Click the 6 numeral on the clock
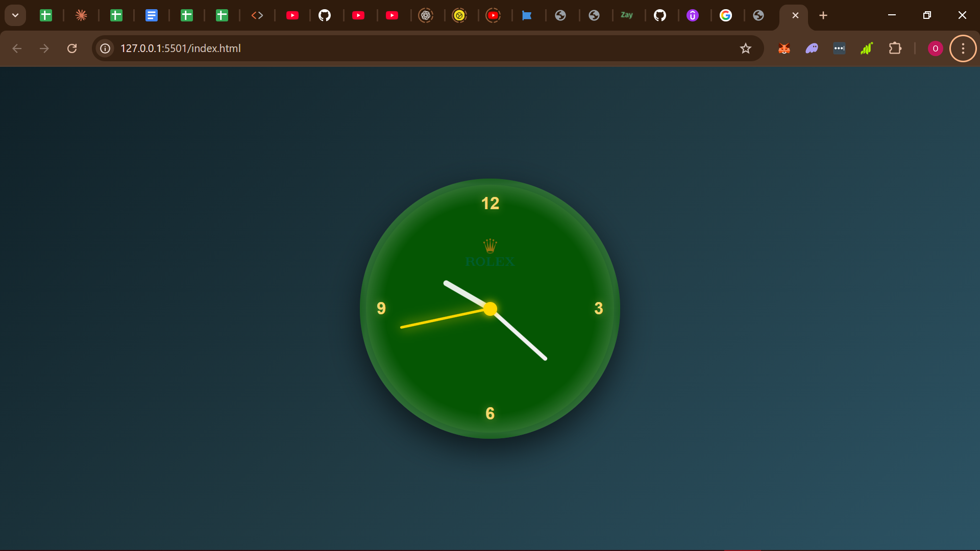This screenshot has height=551, width=980. [x=490, y=413]
